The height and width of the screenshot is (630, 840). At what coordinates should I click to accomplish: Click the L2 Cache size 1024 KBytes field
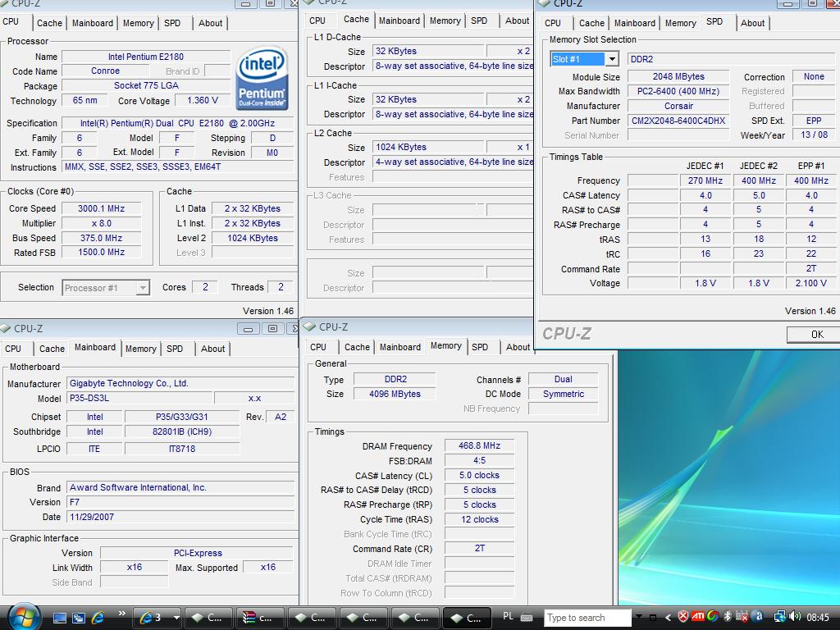click(x=427, y=147)
